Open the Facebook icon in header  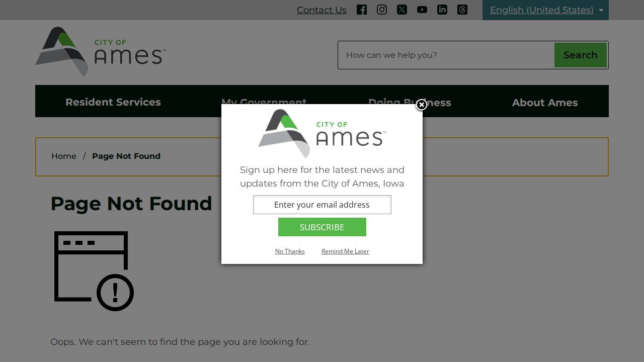362,10
